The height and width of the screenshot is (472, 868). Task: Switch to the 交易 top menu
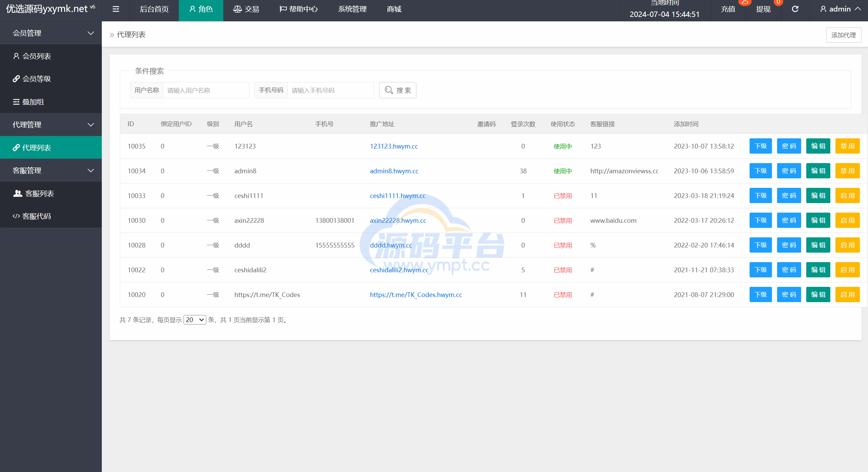(x=246, y=9)
